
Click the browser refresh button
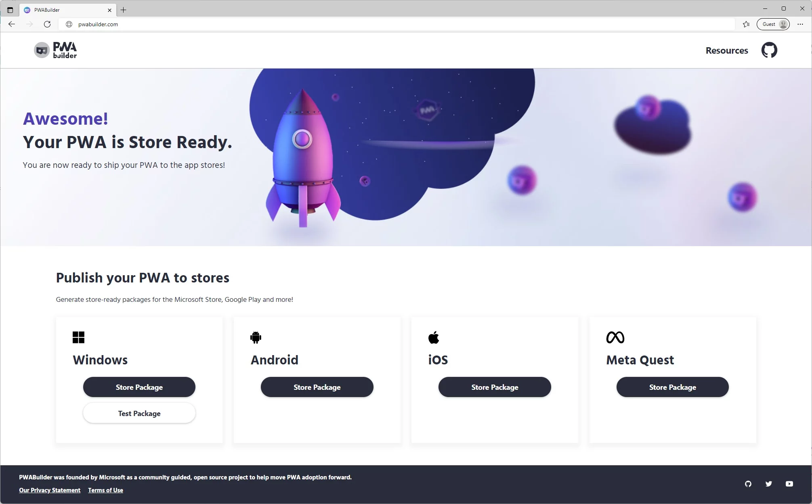(48, 24)
